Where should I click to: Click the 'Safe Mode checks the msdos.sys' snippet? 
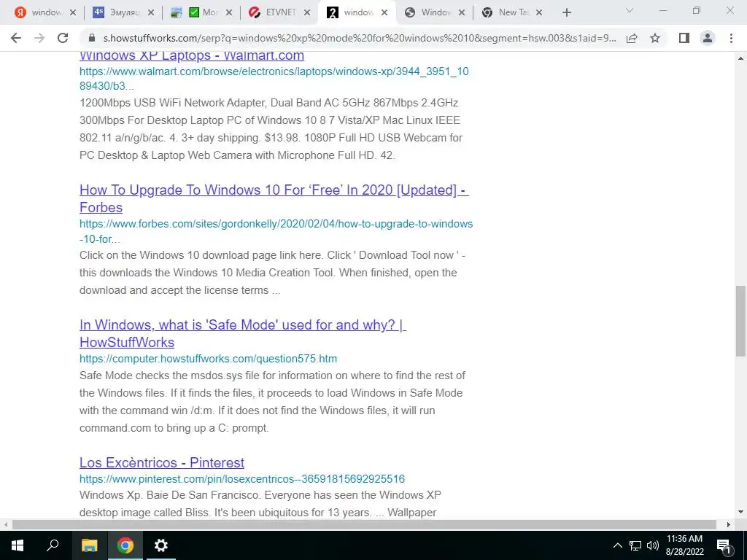[272, 402]
